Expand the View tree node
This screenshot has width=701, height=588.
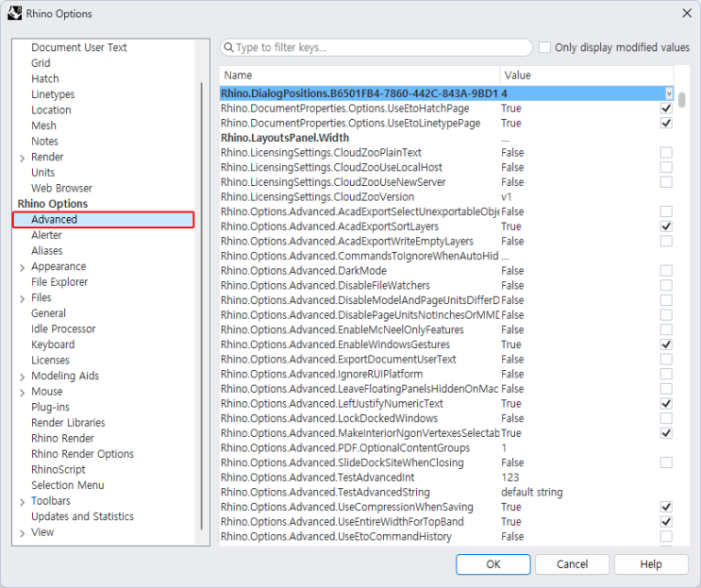22,533
